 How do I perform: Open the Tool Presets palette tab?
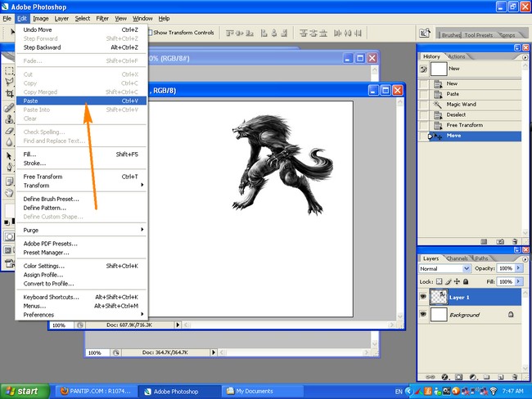point(479,35)
